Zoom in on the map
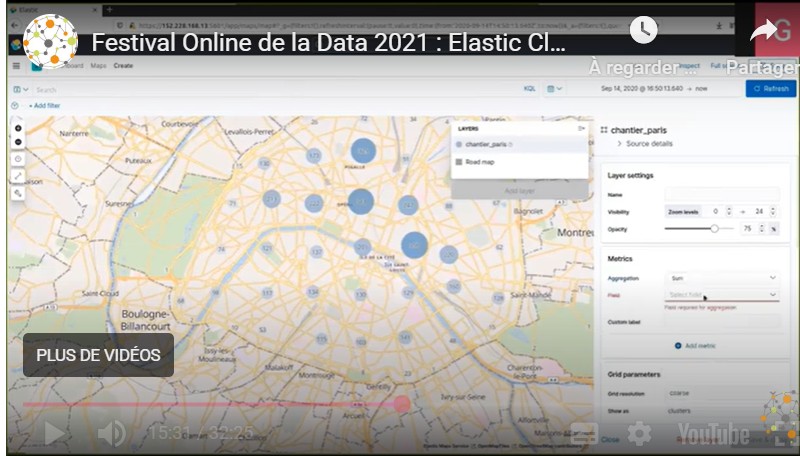Image resolution: width=800 pixels, height=456 pixels. point(18,128)
